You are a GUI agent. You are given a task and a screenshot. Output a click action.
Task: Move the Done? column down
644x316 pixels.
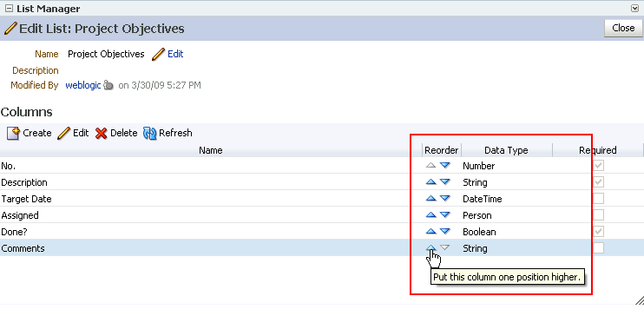[x=444, y=231]
